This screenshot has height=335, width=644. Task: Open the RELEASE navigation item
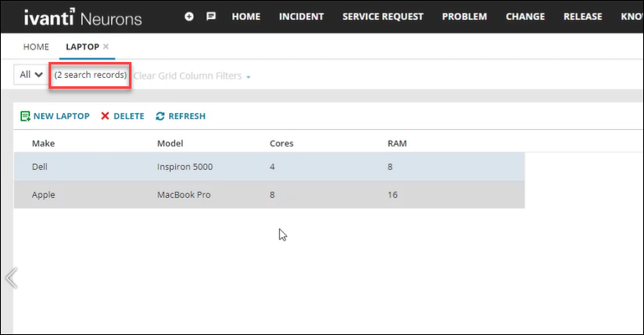583,17
